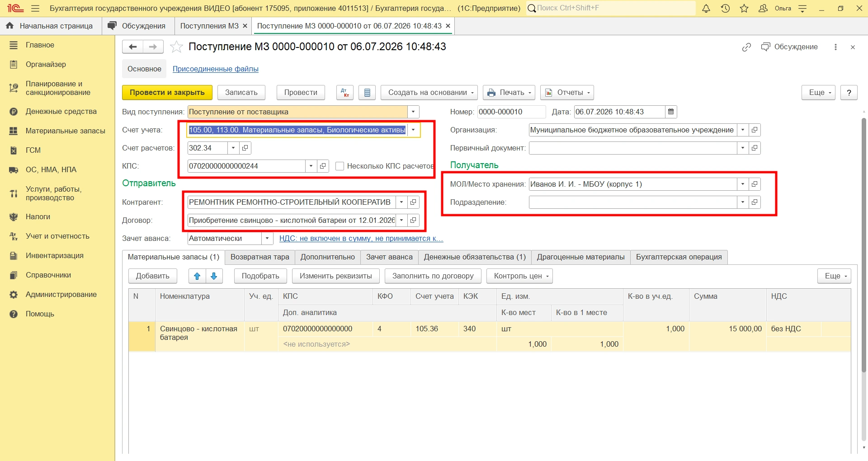The width and height of the screenshot is (868, 461).
Task: Switch to Драгоценные материалы tab
Action: [x=581, y=257]
